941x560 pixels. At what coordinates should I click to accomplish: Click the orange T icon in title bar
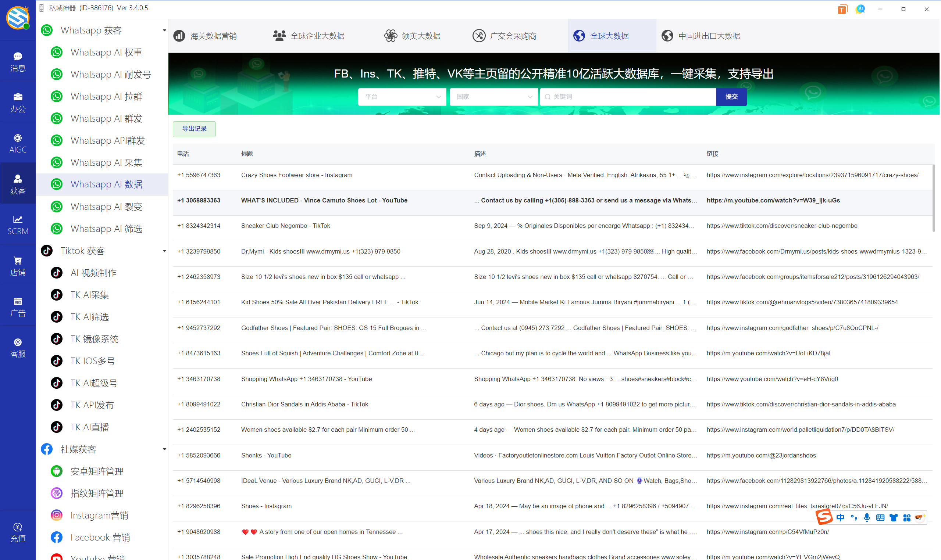click(x=842, y=9)
